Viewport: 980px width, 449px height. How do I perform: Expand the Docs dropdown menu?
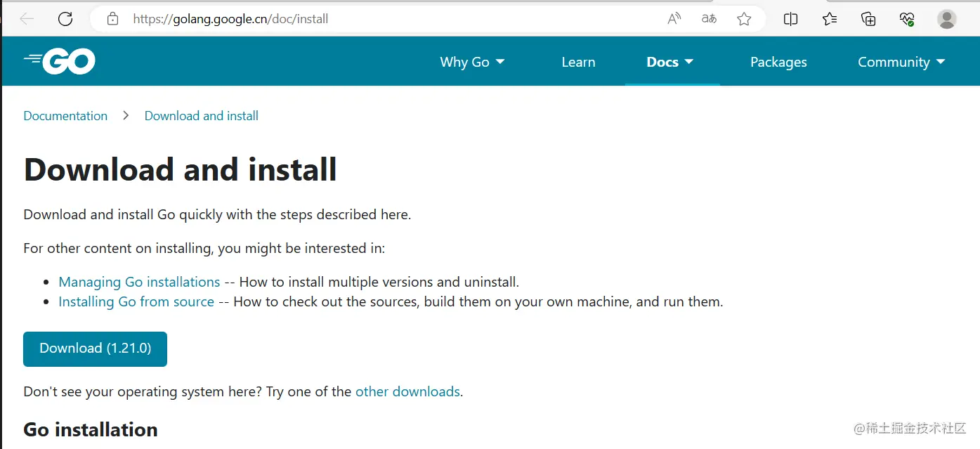click(670, 62)
